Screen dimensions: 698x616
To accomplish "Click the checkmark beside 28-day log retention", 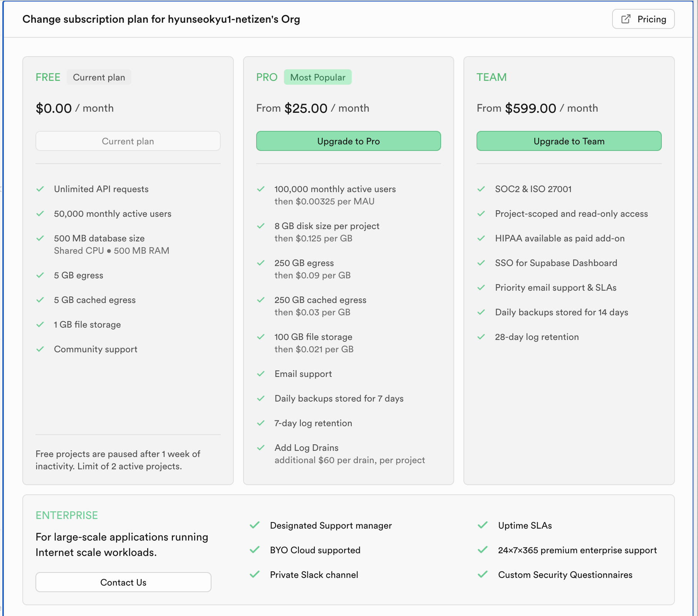I will point(481,337).
